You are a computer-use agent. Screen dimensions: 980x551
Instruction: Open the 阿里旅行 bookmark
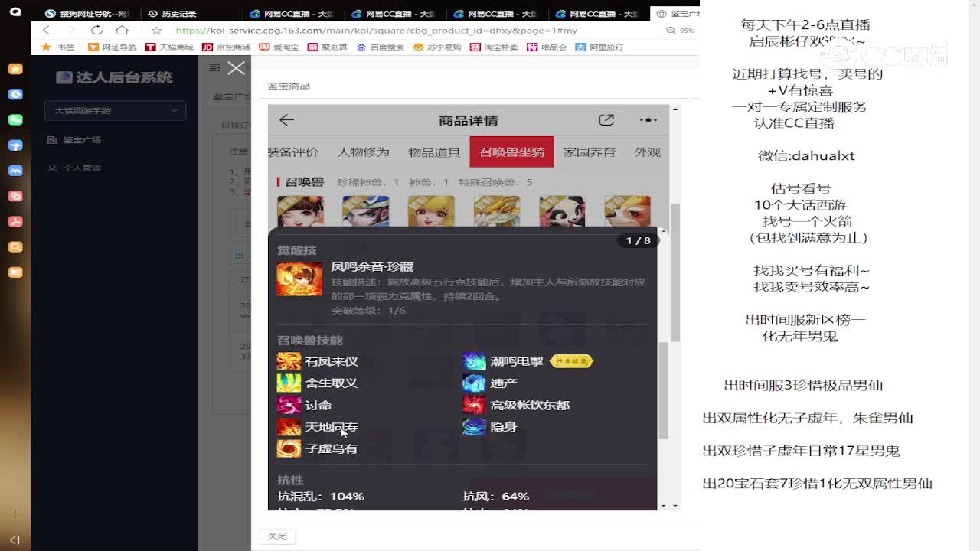[x=599, y=47]
